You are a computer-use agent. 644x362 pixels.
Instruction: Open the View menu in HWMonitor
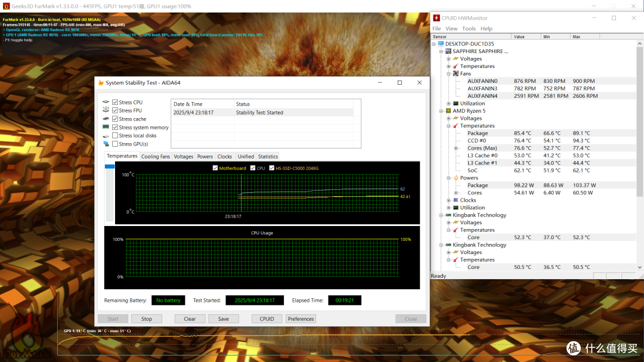(x=451, y=29)
